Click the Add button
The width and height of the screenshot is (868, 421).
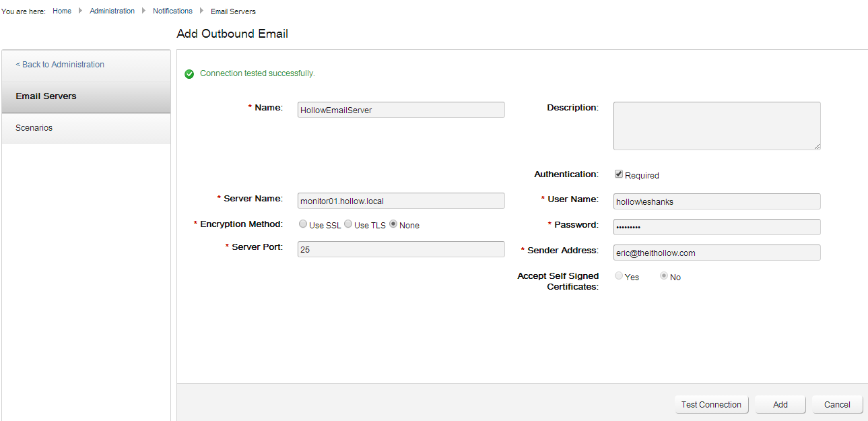coord(780,404)
